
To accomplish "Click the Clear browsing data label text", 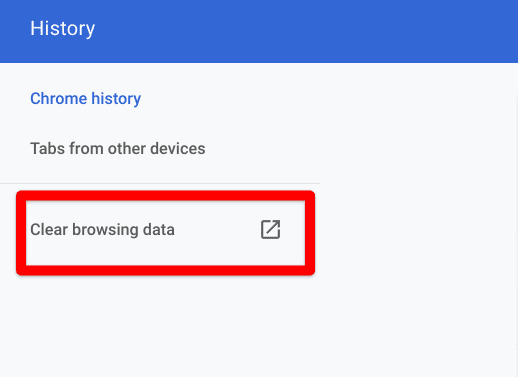I will (102, 230).
